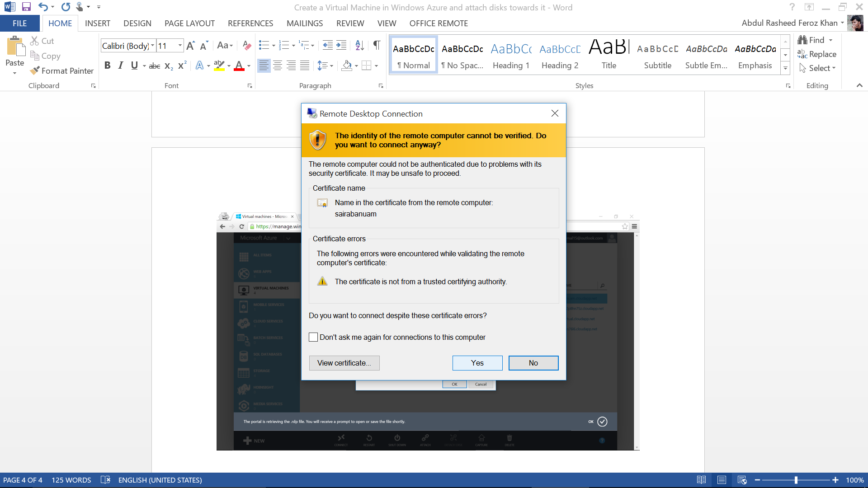Open the Calibri font name dropdown

tap(153, 46)
